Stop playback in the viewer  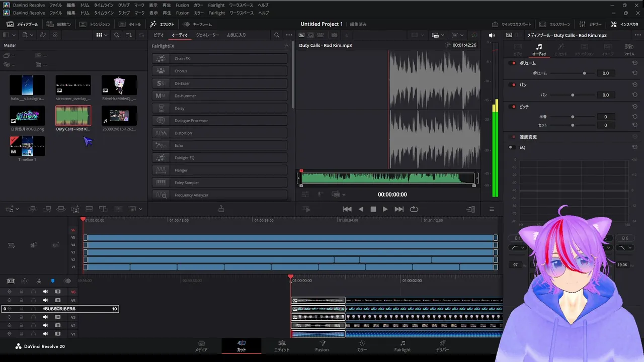coord(373,209)
